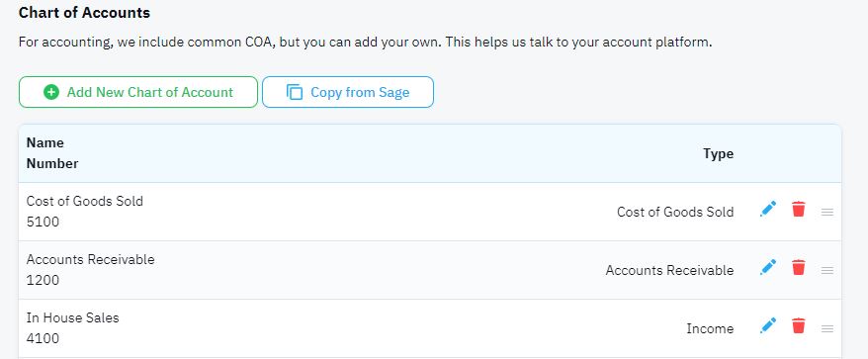868x359 pixels.
Task: Select the In House Sales row name
Action: click(72, 317)
